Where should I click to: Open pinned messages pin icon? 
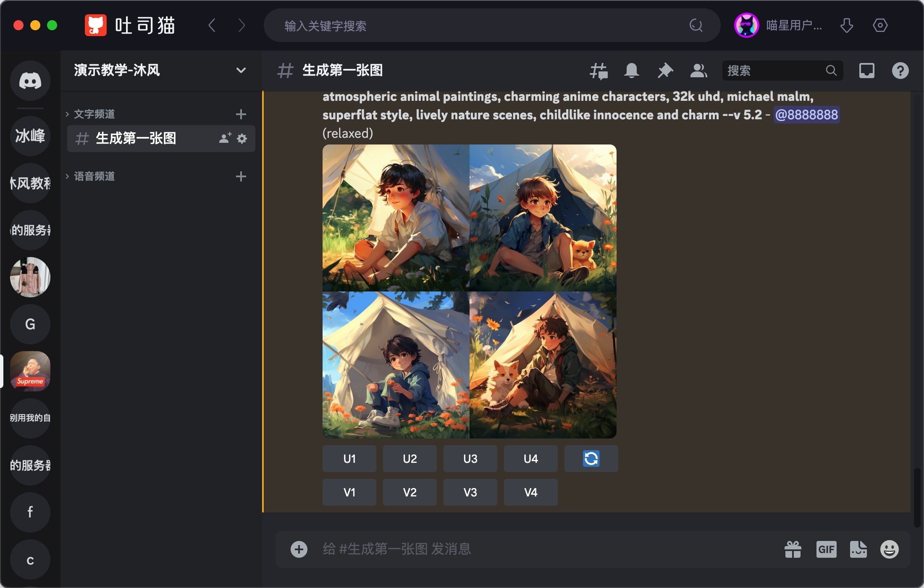tap(665, 71)
